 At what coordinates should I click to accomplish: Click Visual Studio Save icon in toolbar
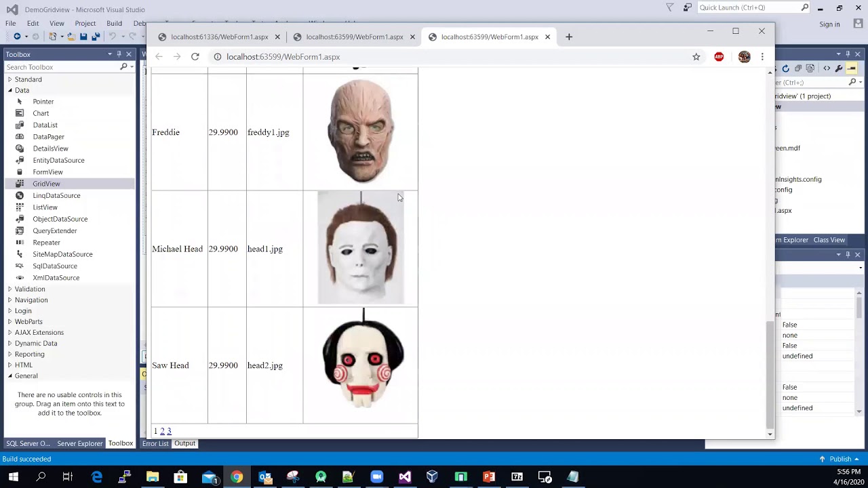(83, 37)
